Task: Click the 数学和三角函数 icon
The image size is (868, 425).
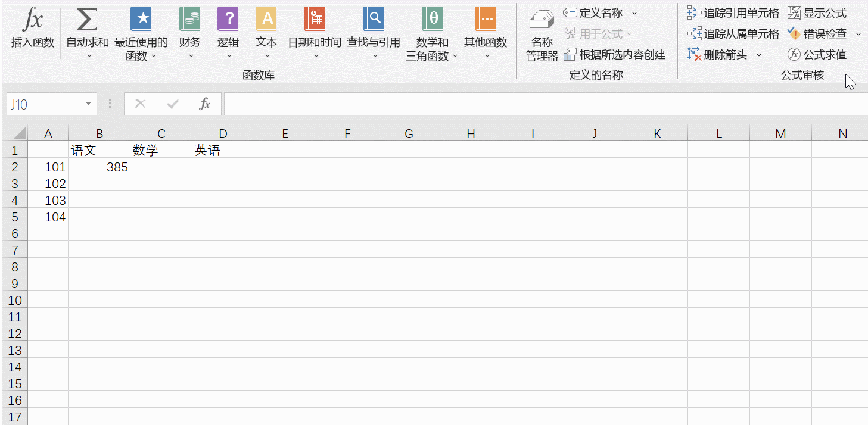Action: point(431,19)
